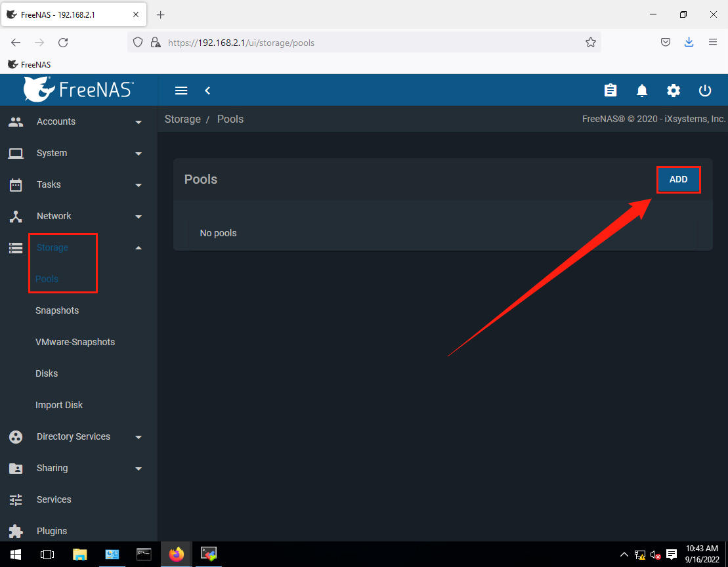The height and width of the screenshot is (567, 728).
Task: Close the FreeNAS browser tab
Action: (x=136, y=14)
